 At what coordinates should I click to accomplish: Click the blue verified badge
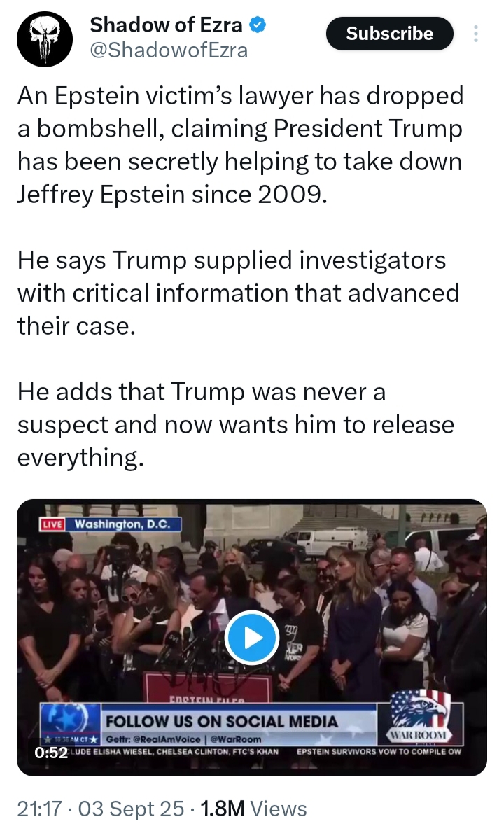(x=257, y=25)
